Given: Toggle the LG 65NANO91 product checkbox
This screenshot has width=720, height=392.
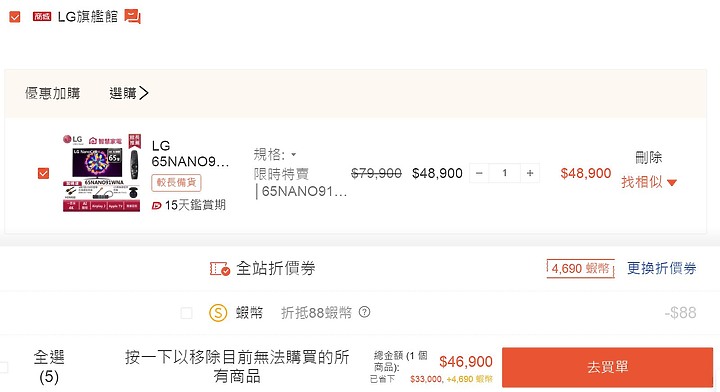Looking at the screenshot, I should click(x=43, y=174).
